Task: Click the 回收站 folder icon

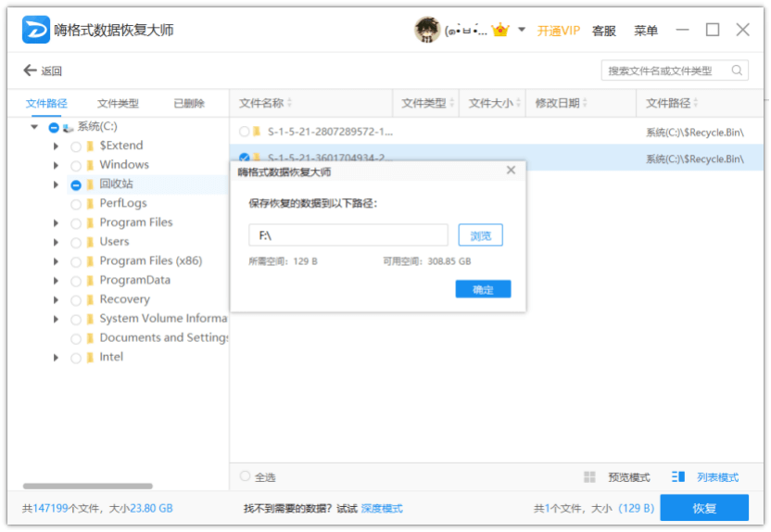Action: pyautogui.click(x=90, y=184)
